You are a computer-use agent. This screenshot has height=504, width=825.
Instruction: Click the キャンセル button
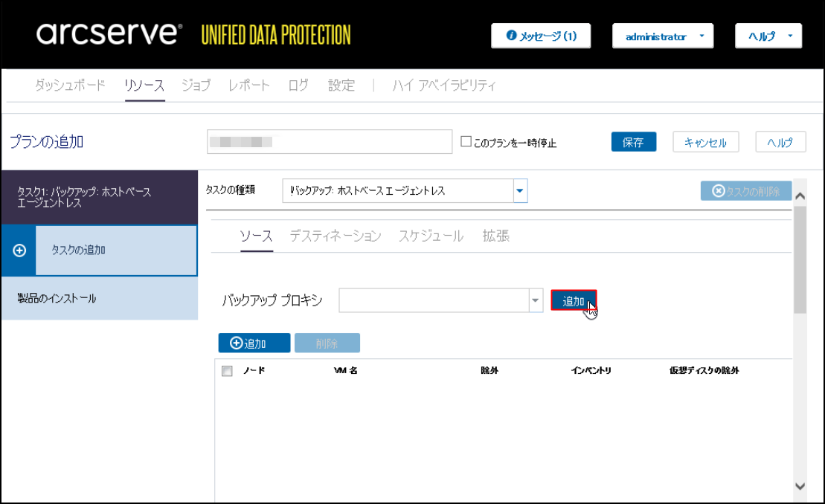[x=704, y=142]
